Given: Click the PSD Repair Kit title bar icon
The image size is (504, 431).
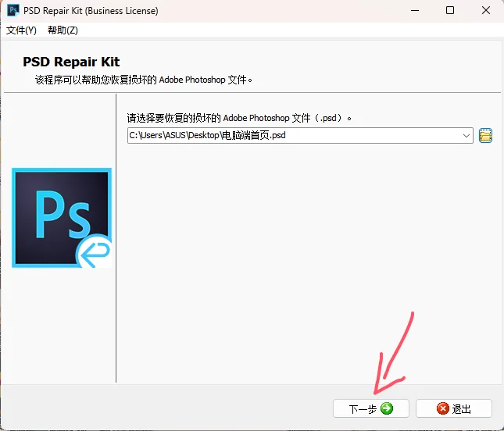Looking at the screenshot, I should (13, 10).
